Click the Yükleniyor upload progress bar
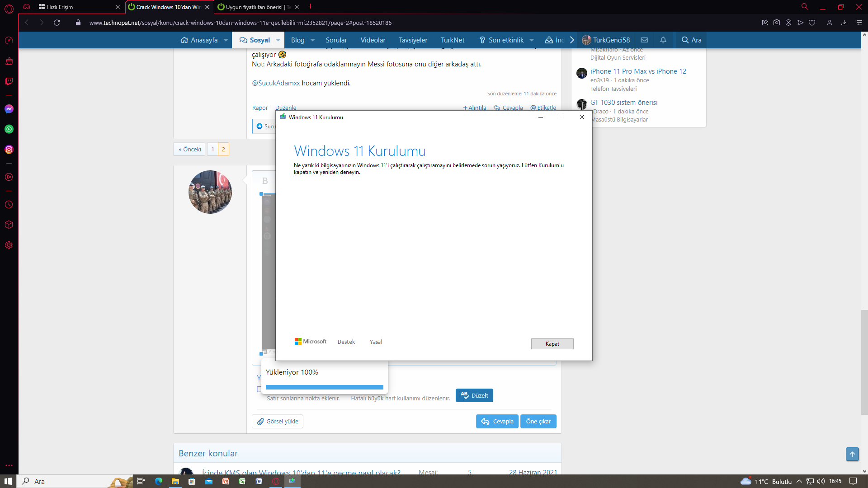 324,387
